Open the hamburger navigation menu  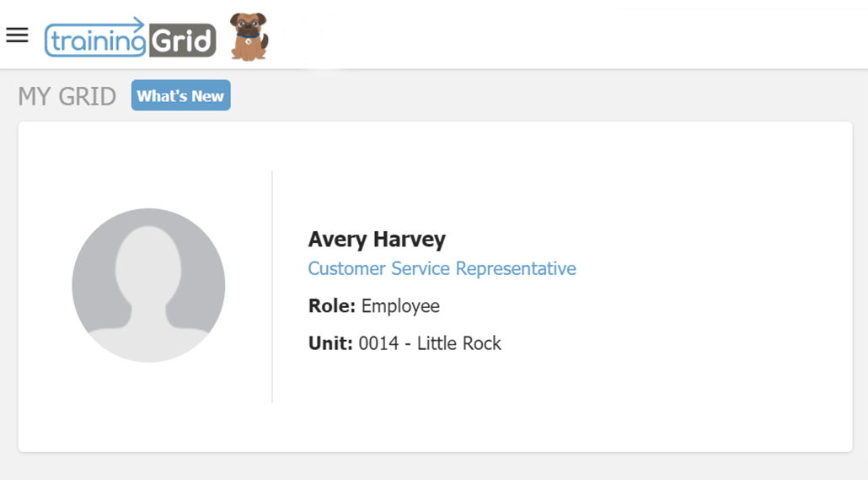[x=17, y=35]
